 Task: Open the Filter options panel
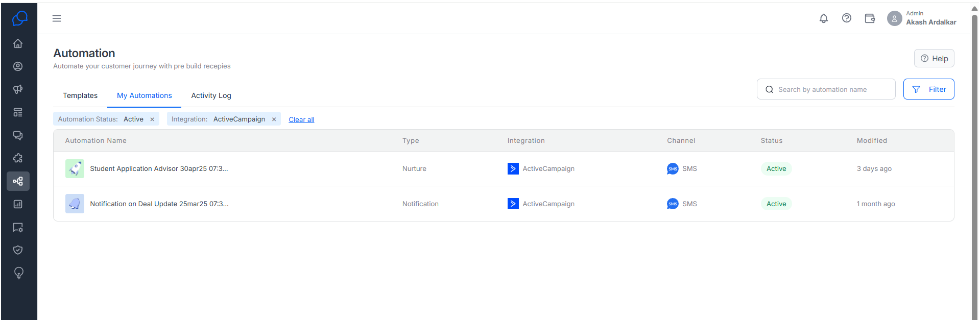[928, 89]
